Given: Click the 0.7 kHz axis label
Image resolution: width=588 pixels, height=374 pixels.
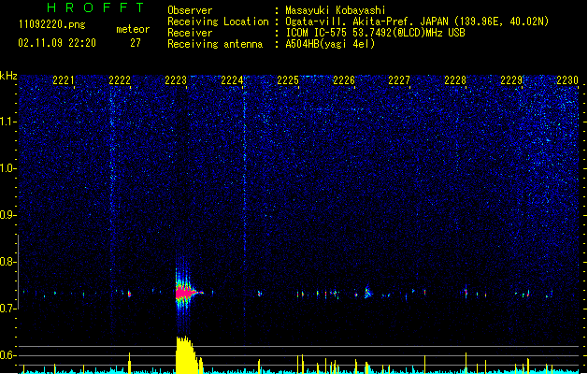Looking at the screenshot, I should (x=8, y=309).
